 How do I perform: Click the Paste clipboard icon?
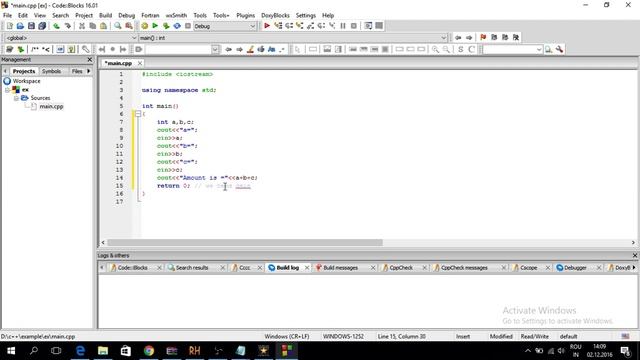pyautogui.click(x=103, y=26)
